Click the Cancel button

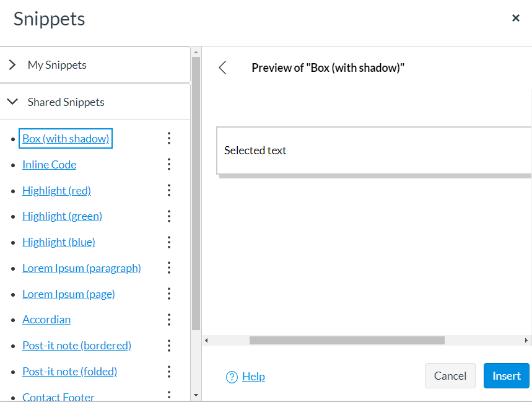point(450,375)
